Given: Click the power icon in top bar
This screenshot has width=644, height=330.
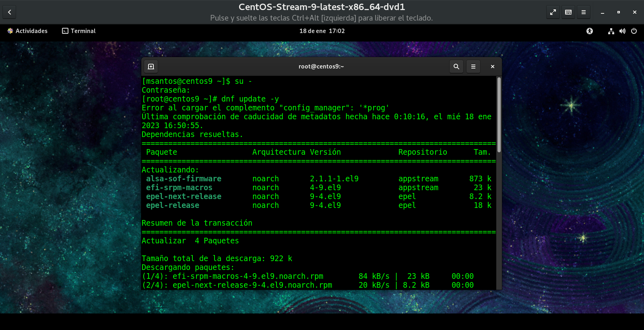Looking at the screenshot, I should [x=634, y=31].
